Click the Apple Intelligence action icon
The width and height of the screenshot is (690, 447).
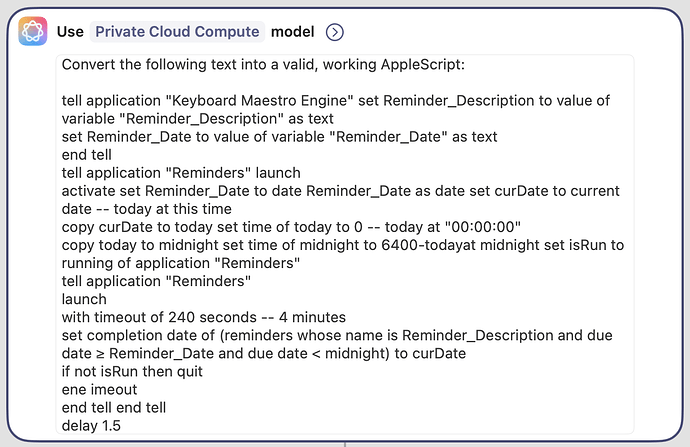33,31
